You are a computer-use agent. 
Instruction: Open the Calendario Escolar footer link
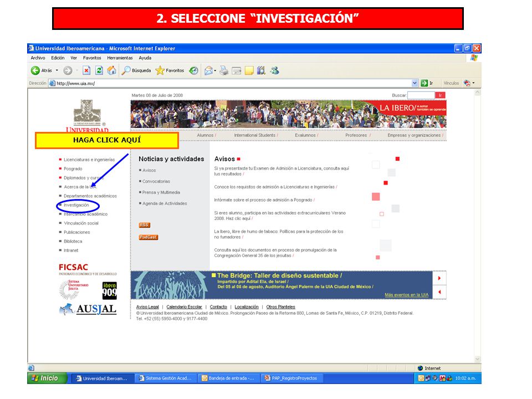click(184, 307)
